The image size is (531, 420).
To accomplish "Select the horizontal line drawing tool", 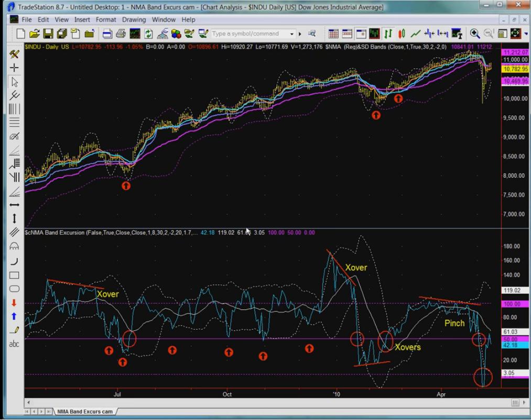I will click(14, 204).
